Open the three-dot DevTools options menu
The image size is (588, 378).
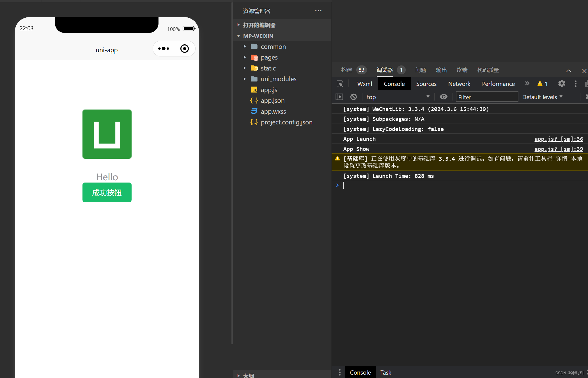pyautogui.click(x=576, y=84)
